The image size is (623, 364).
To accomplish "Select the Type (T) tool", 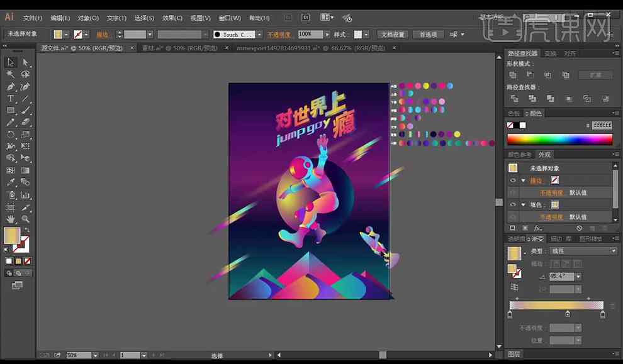I will [11, 99].
